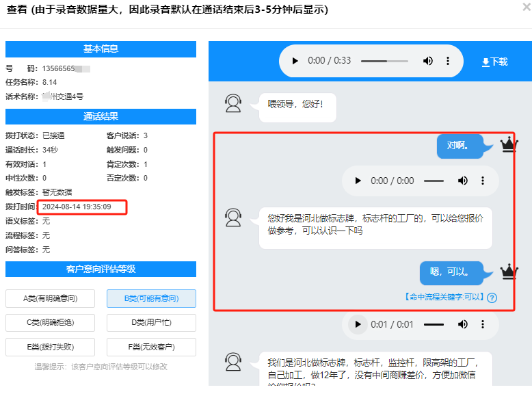Play the 0:01 / 0:01 audio clip
The image size is (532, 394).
coord(358,324)
